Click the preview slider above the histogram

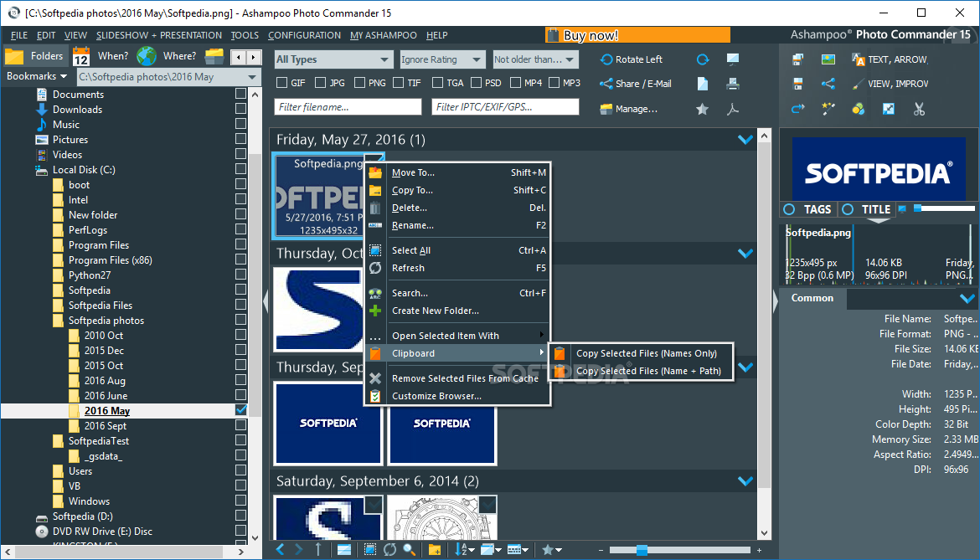(944, 208)
